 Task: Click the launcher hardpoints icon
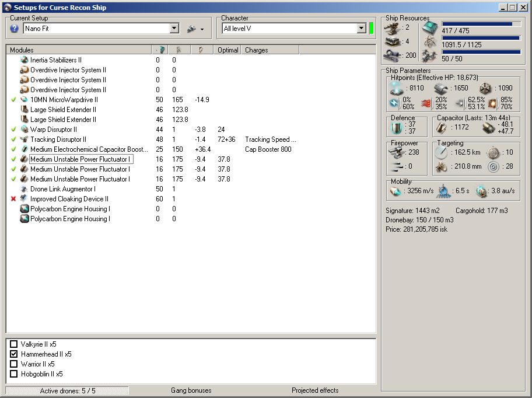pyautogui.click(x=393, y=42)
